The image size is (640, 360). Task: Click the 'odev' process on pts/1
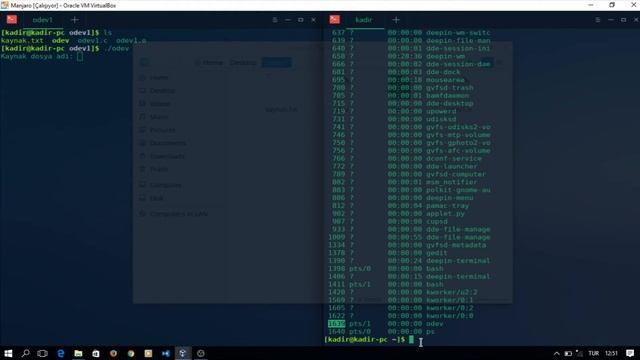click(435, 324)
